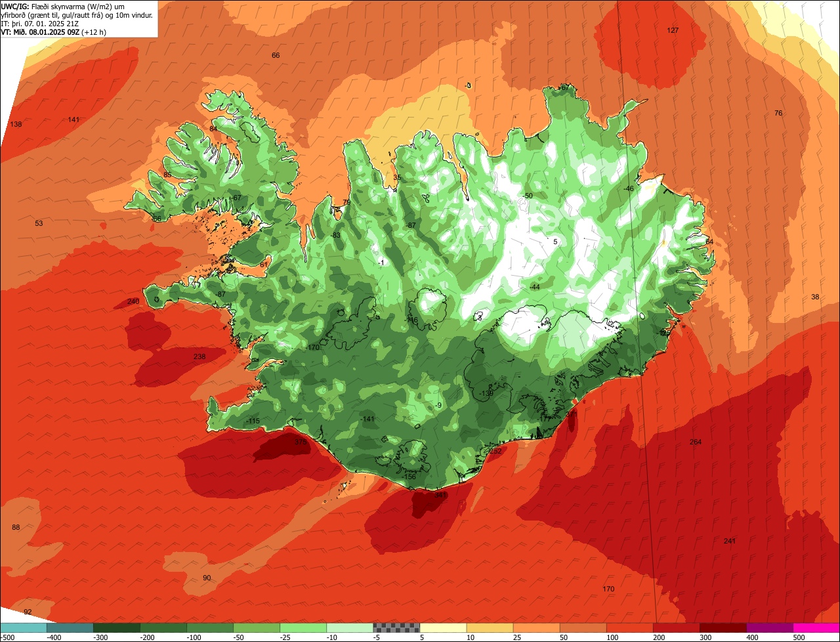This screenshot has width=840, height=642.
Task: Click the red 200 to 300 legend swatch
Action: [676, 628]
